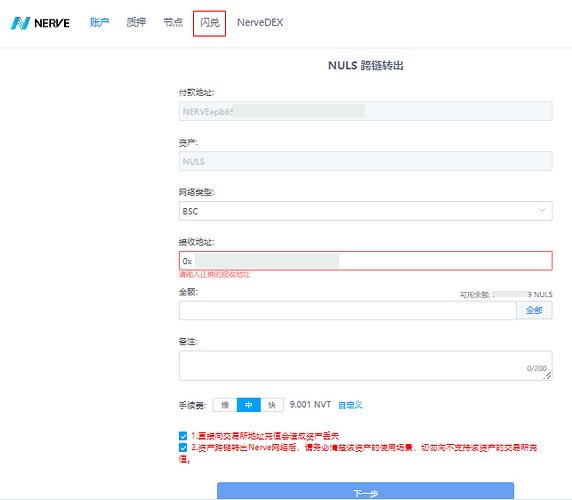Expand the BSC network type dropdown
The width and height of the screenshot is (572, 500).
[366, 211]
